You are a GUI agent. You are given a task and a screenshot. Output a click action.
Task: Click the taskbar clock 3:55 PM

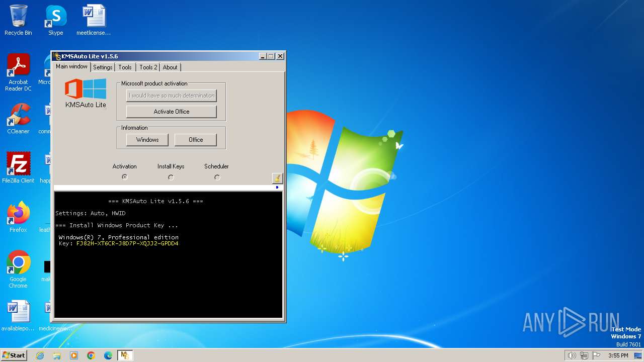pyautogui.click(x=618, y=355)
